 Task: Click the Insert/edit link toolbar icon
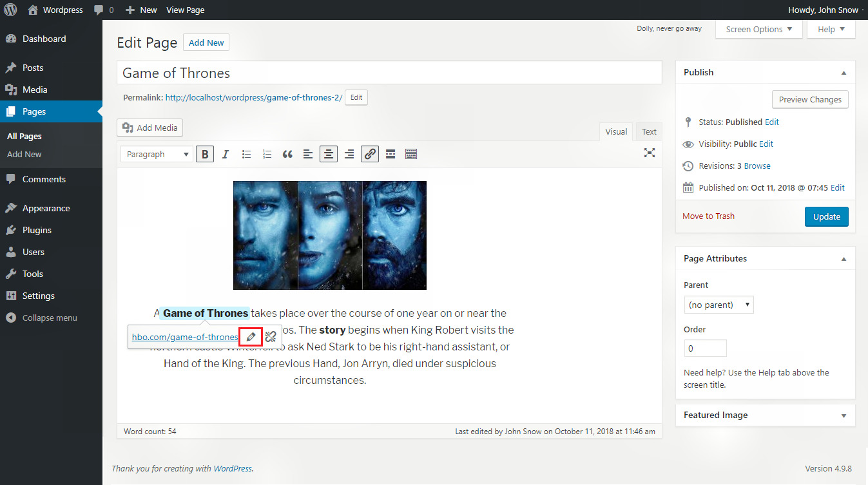[x=370, y=154]
